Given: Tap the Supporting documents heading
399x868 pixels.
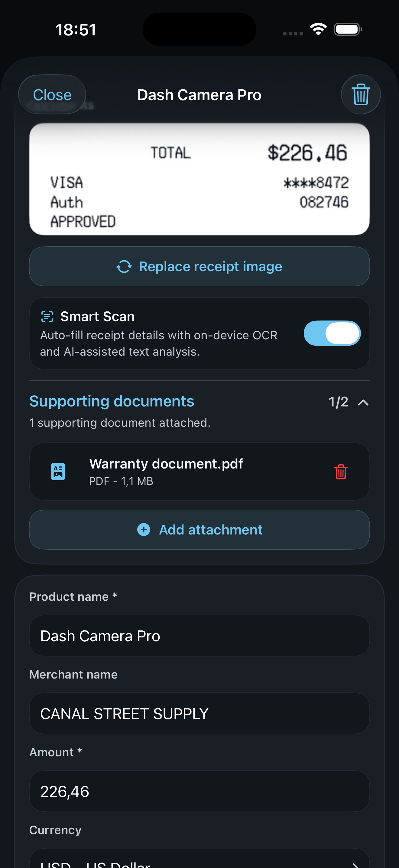Looking at the screenshot, I should coord(112,401).
